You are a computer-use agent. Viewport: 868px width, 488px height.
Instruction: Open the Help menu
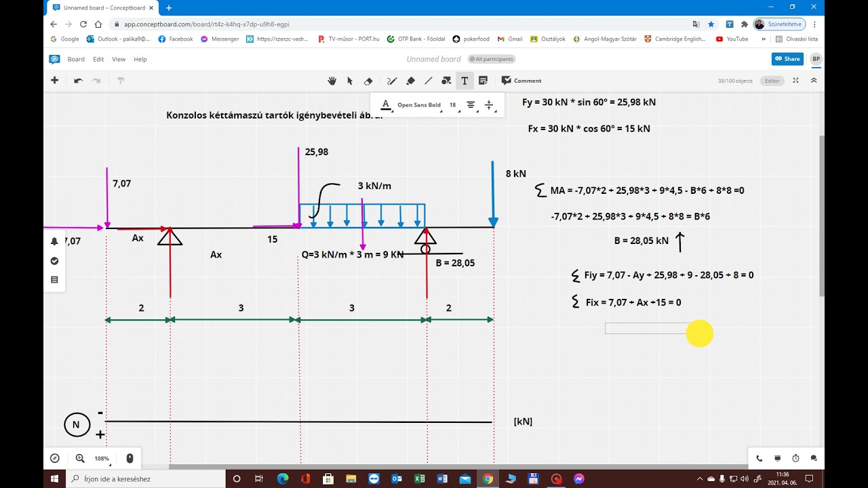coord(140,59)
